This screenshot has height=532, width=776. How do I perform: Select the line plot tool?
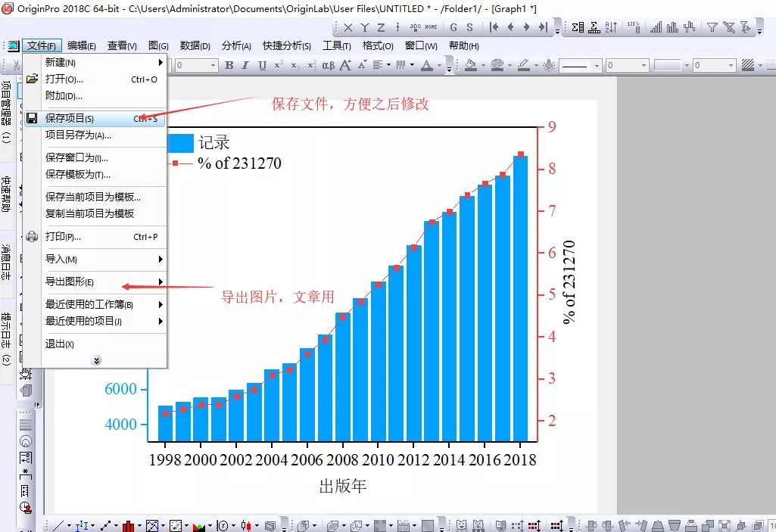click(x=58, y=525)
